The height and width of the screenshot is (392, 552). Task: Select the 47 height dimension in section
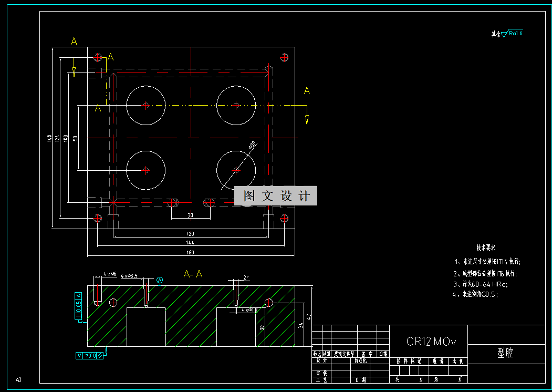[x=309, y=317]
